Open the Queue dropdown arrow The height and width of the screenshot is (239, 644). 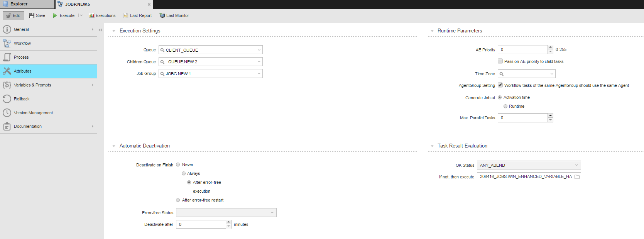click(259, 50)
